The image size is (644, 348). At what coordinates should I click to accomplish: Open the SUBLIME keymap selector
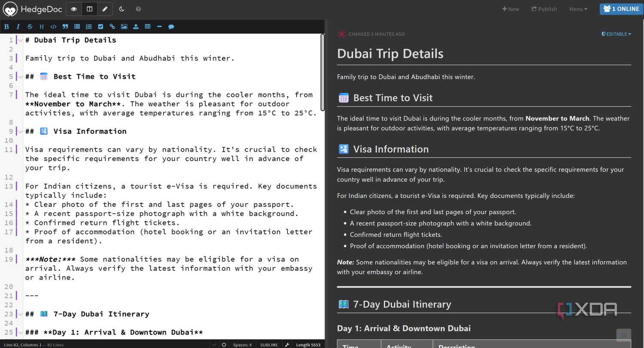coord(269,345)
